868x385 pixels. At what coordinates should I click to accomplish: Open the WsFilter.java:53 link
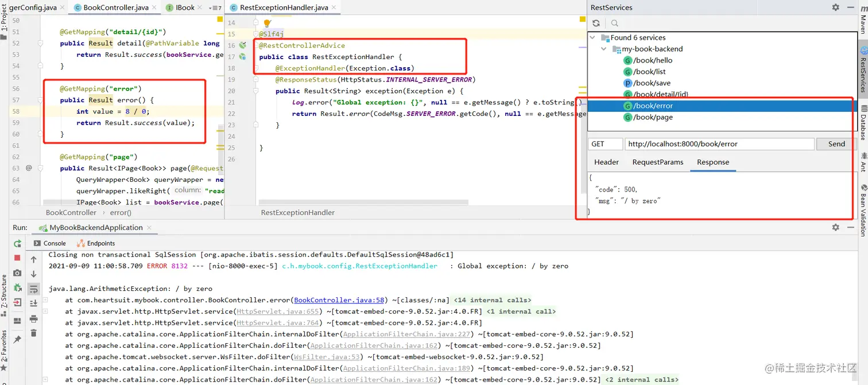point(325,357)
